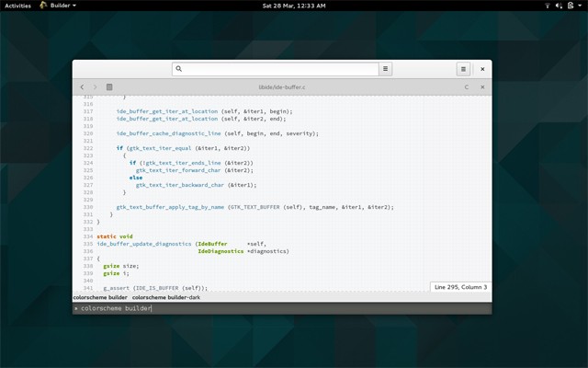Viewport: 588px width, 368px height.
Task: Open the document list icon
Action: tap(109, 87)
